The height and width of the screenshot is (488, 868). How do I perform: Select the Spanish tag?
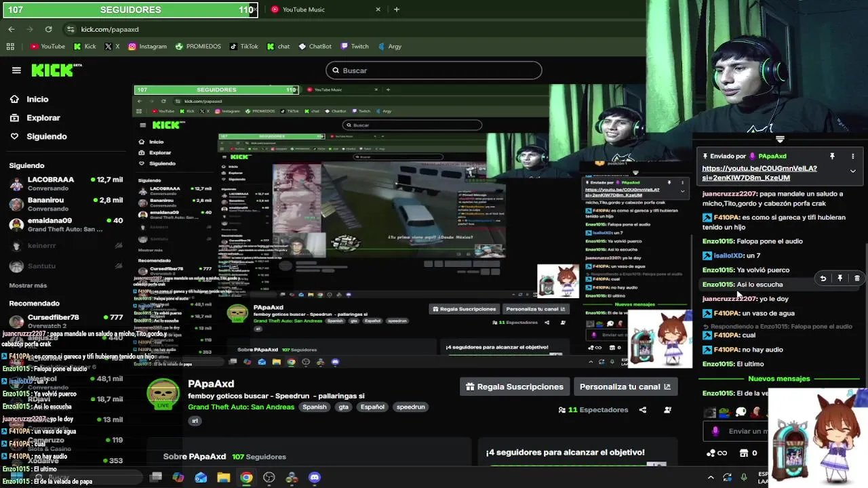[314, 407]
